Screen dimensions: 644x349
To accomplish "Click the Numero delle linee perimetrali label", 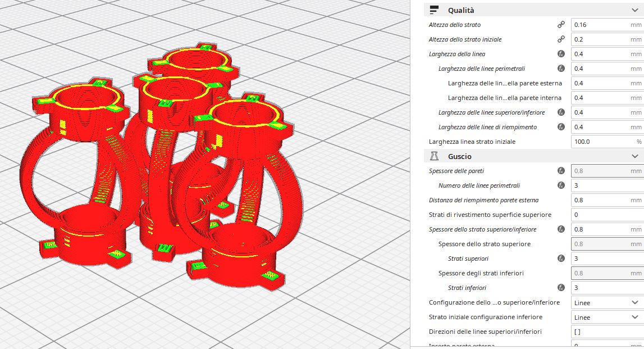I will point(479,185).
